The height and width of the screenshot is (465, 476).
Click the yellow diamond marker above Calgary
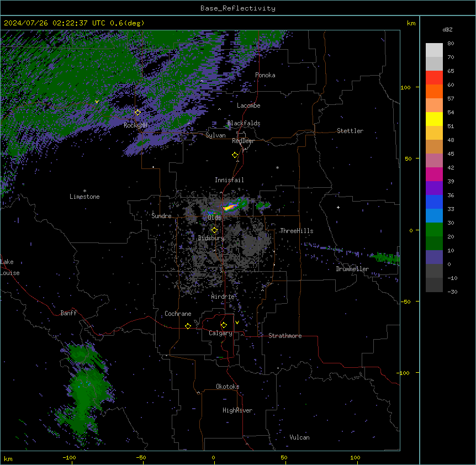(224, 325)
